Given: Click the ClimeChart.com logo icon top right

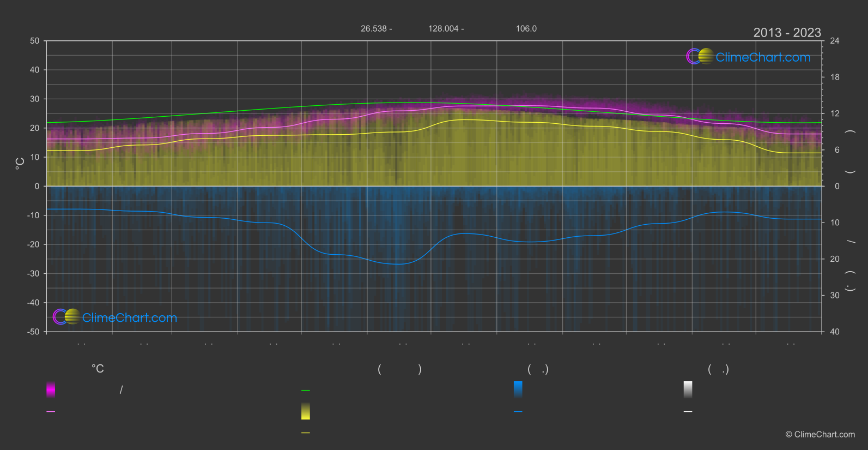Looking at the screenshot, I should pyautogui.click(x=700, y=56).
